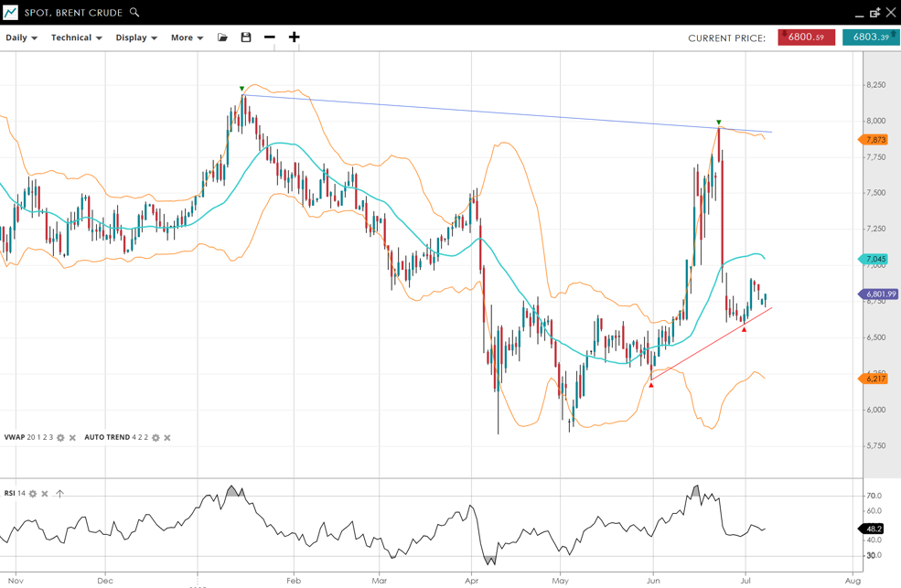Click the search magnifier next to Brent Crude
The height and width of the screenshot is (588, 901).
134,13
